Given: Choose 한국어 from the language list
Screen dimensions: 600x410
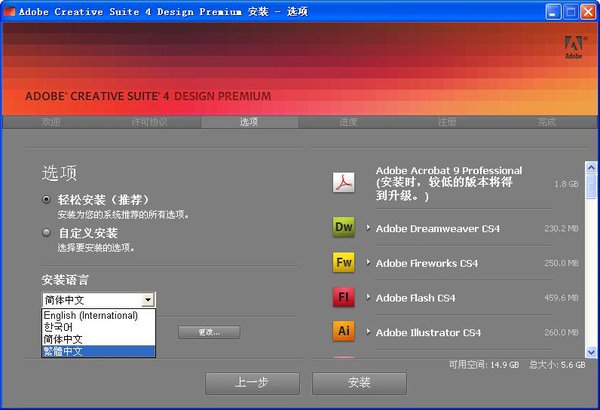Looking at the screenshot, I should tap(98, 327).
